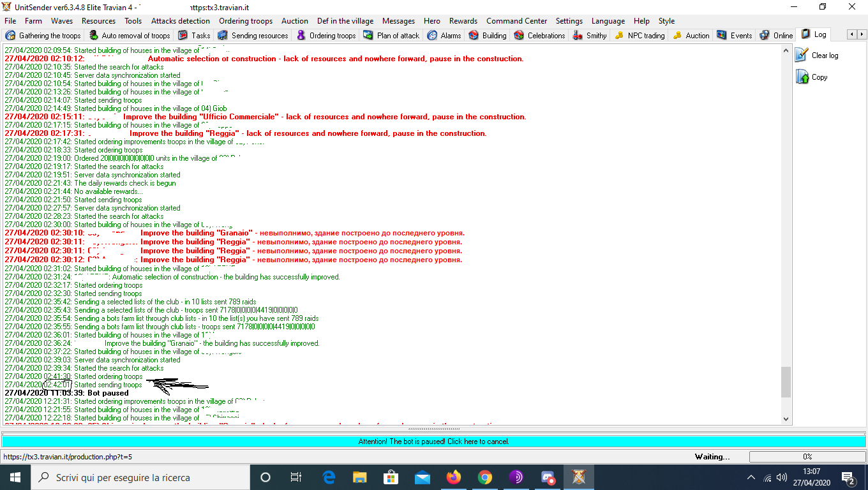Click 'The daily rewards check is begun' entry
The image size is (868, 490).
coord(90,183)
